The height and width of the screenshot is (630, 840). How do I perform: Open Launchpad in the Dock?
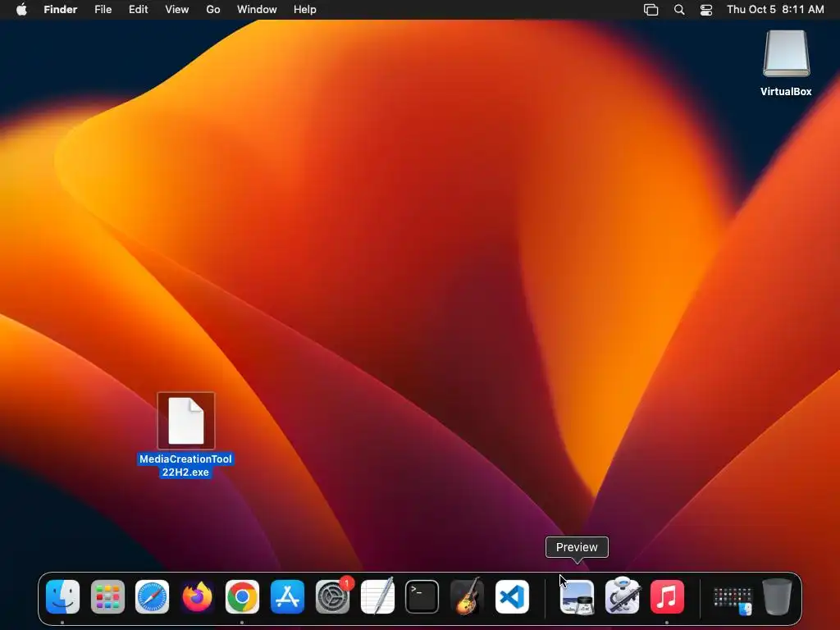tap(107, 597)
